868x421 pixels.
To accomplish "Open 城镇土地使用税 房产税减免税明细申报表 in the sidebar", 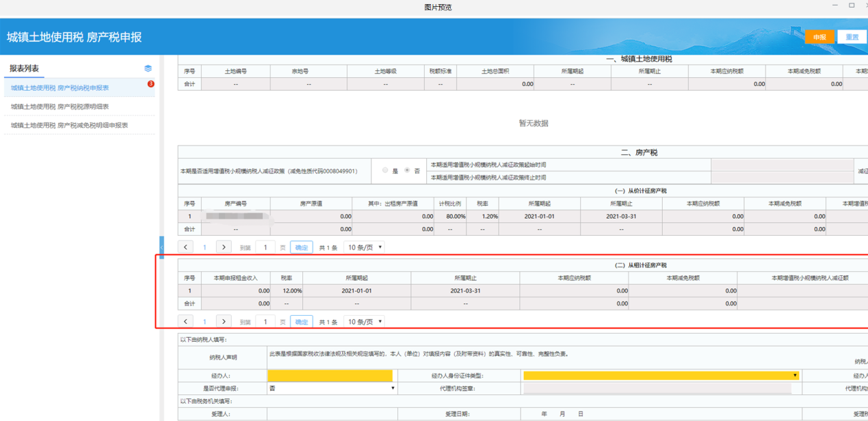I will (69, 126).
